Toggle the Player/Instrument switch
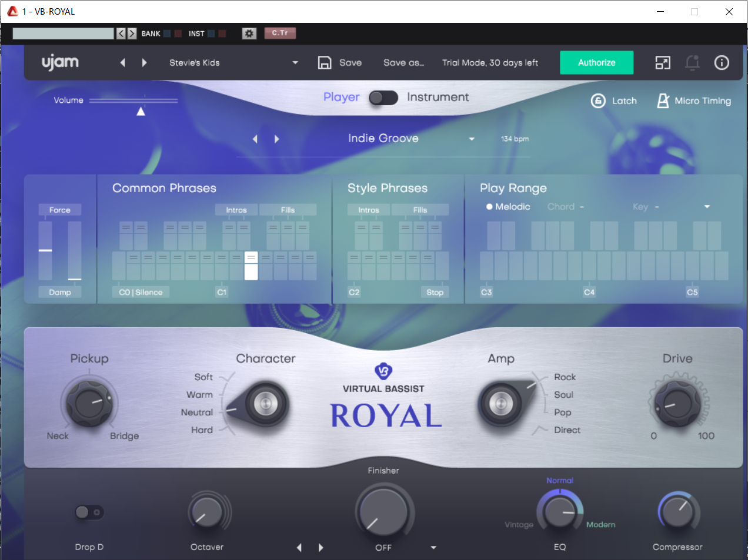The height and width of the screenshot is (560, 748). coord(383,98)
